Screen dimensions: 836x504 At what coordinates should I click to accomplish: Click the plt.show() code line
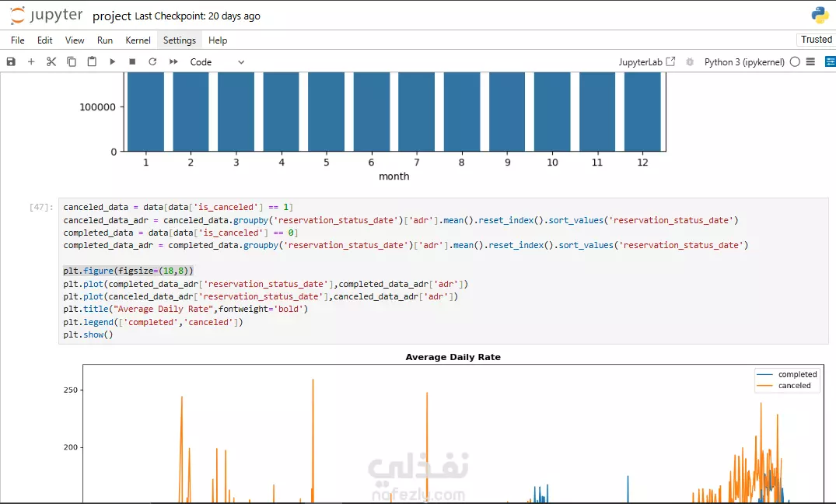(x=88, y=335)
